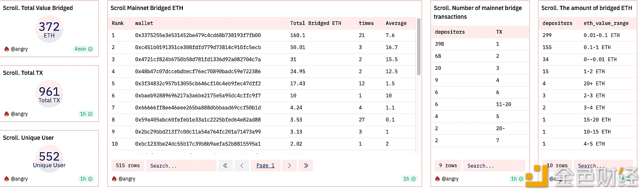This screenshot has height=193, width=644.
Task: Click search field in amount of bridged ETH table
Action: (x=603, y=166)
